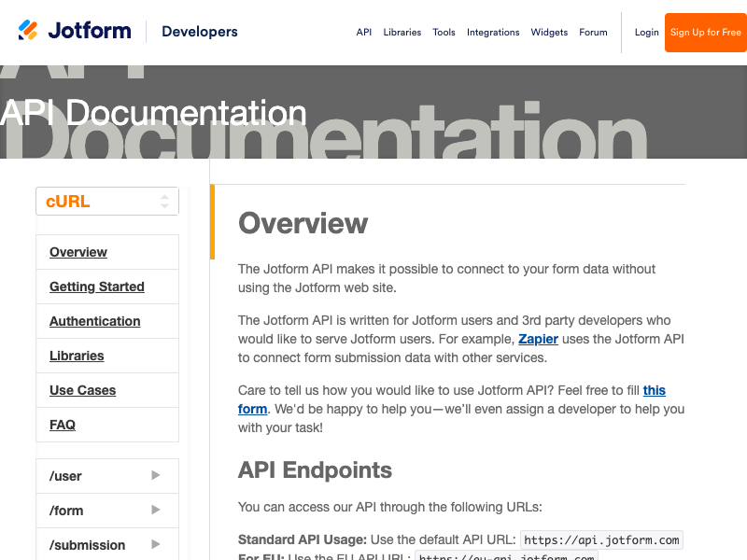Open the Jotform wordmark home link
Viewport: 747px width, 560px height.
90,31
